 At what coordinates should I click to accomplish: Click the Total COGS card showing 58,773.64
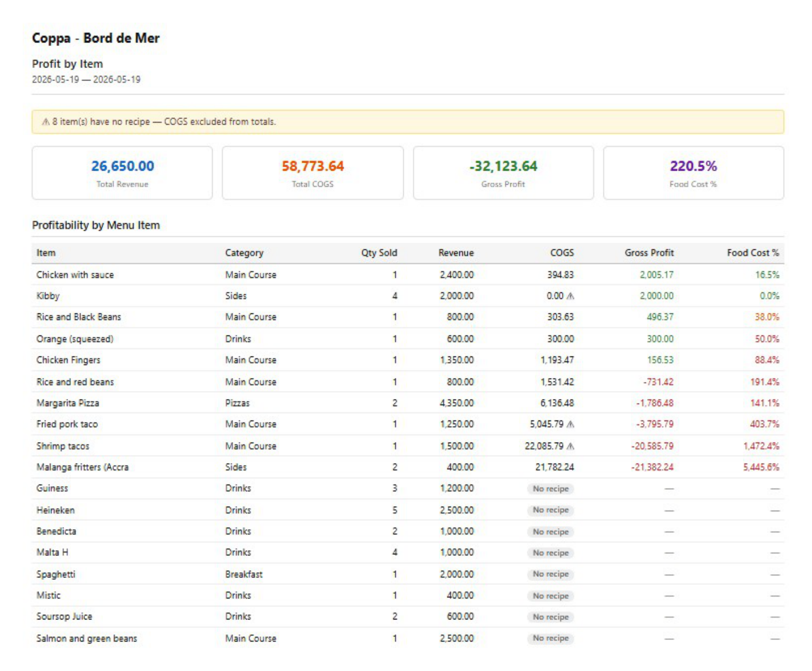312,173
